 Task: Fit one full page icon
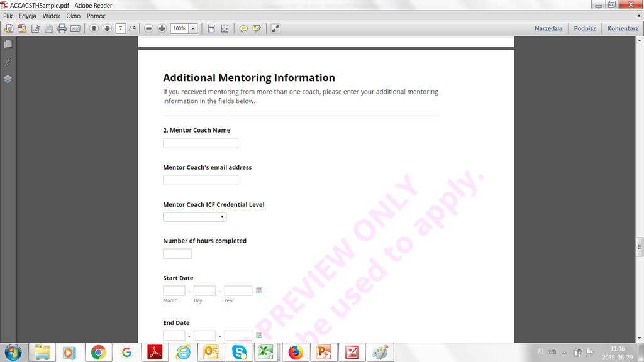pos(225,28)
